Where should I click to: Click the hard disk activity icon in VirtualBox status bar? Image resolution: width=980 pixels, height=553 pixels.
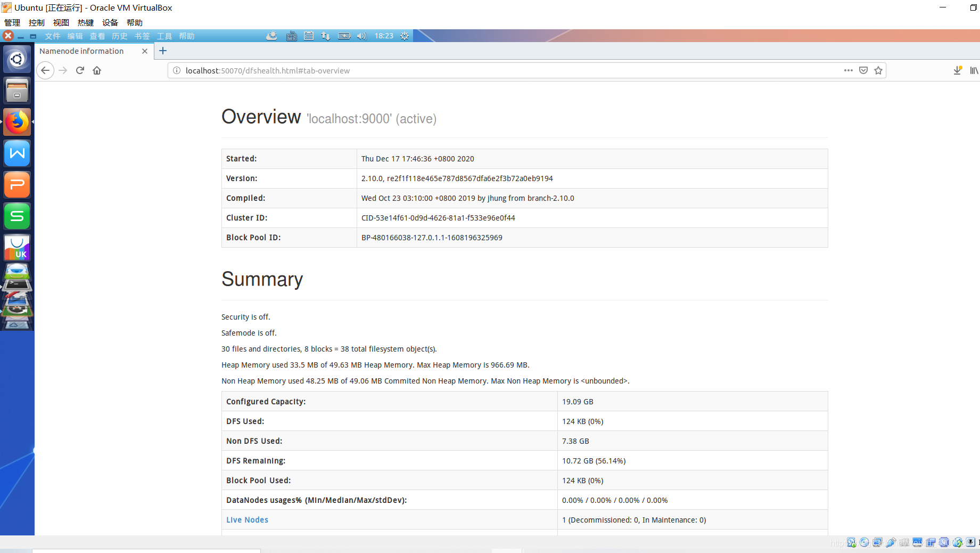(x=851, y=542)
